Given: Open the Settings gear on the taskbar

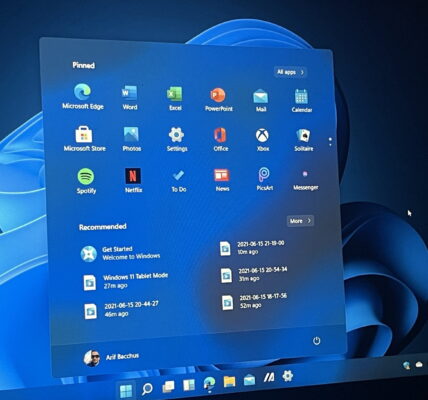Looking at the screenshot, I should coord(287,376).
